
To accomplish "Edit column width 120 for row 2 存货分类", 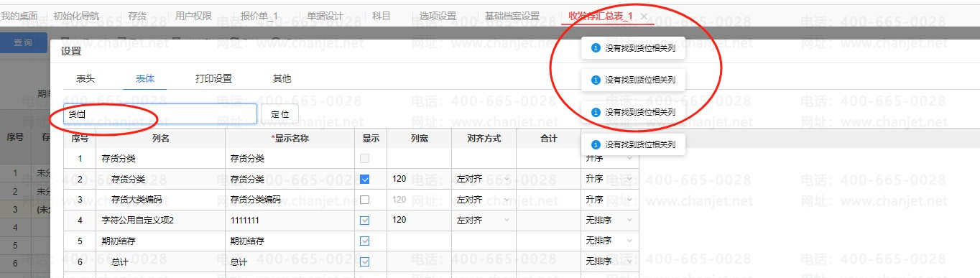I will (419, 179).
